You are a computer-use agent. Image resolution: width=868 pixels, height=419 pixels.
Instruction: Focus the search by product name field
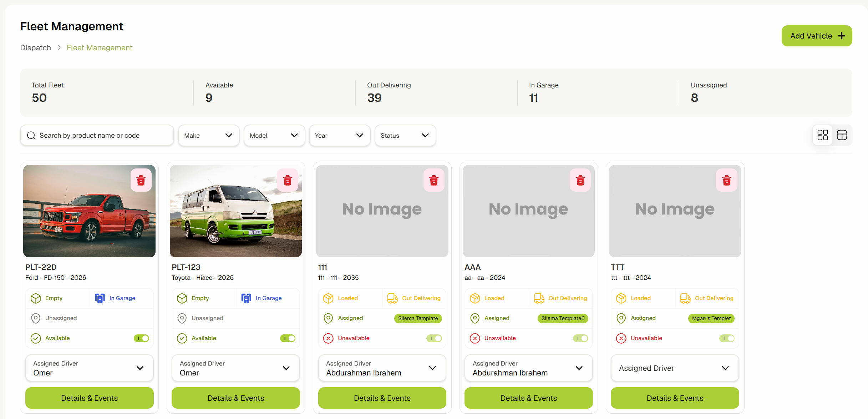tap(97, 135)
